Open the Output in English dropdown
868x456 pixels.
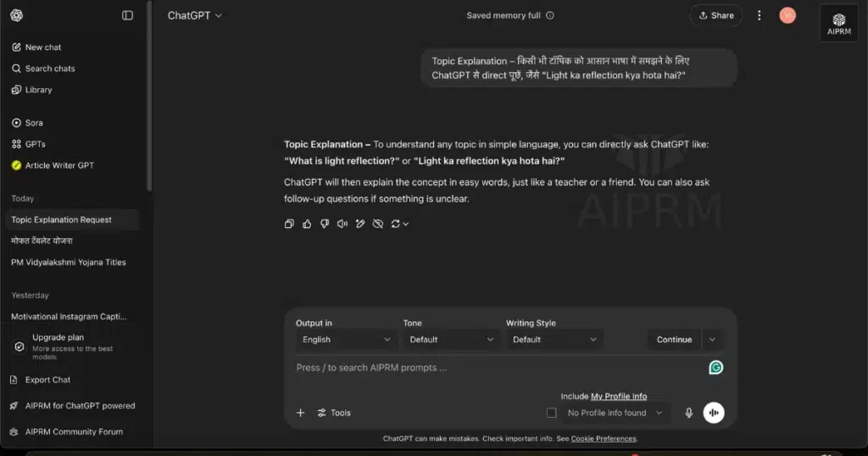pos(346,340)
